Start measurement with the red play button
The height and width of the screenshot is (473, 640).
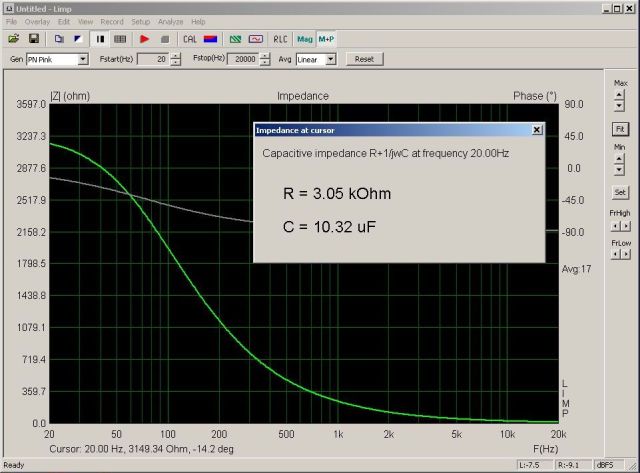coord(144,39)
